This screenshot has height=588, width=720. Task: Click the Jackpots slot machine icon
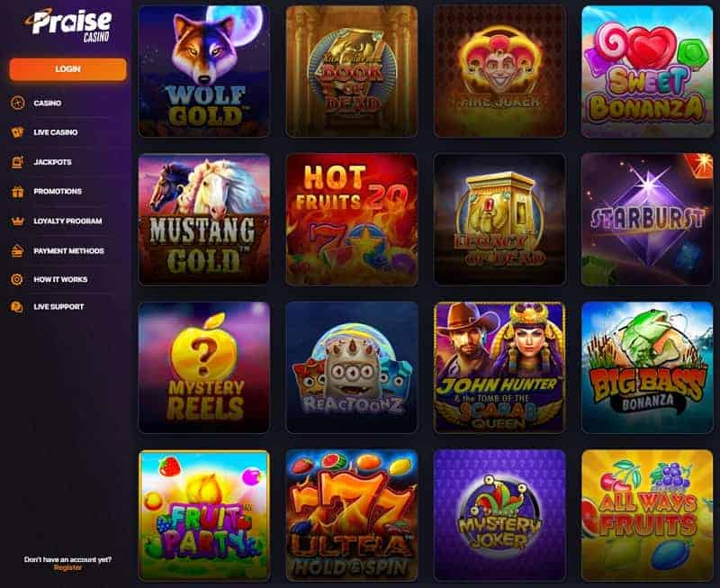click(x=17, y=162)
